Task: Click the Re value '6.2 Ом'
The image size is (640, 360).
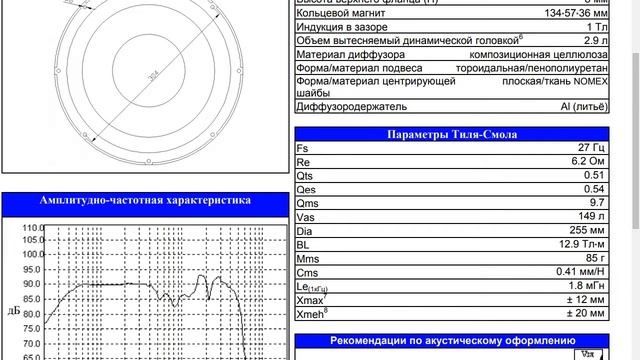Action: pyautogui.click(x=588, y=161)
